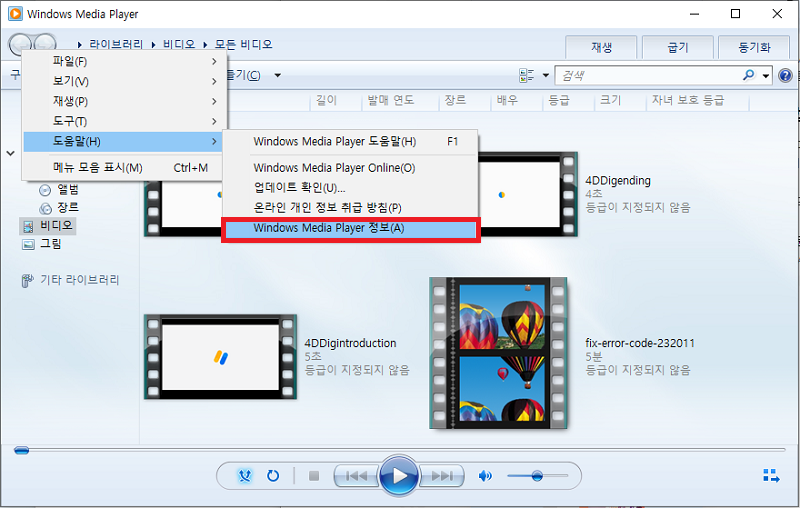Click the view options icon
The height and width of the screenshot is (508, 800).
(526, 75)
